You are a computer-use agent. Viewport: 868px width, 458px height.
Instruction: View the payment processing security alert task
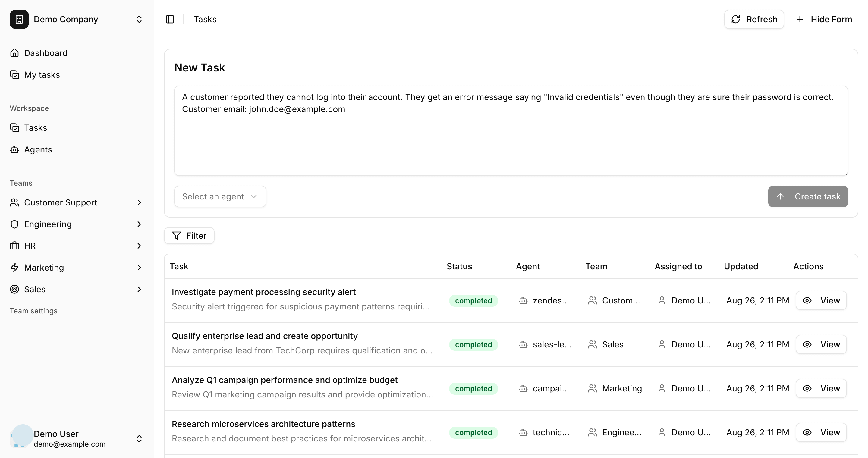coord(821,300)
